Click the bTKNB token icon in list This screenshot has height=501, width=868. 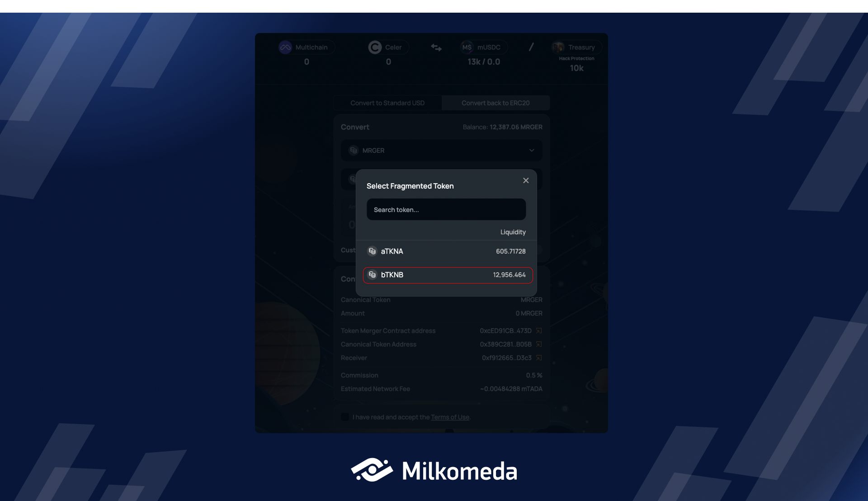coord(372,275)
